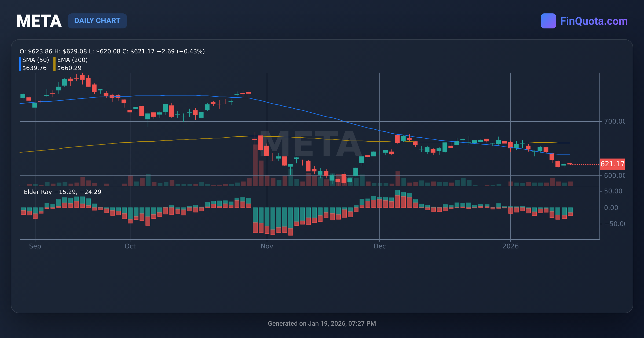Select the blue SMA (50) legend color bar
644x338 pixels.
pos(20,64)
